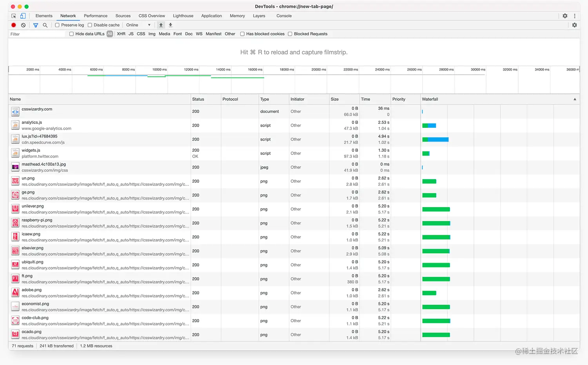Viewport: 588px width, 365px height.
Task: Select the inspect element picker icon
Action: [14, 16]
